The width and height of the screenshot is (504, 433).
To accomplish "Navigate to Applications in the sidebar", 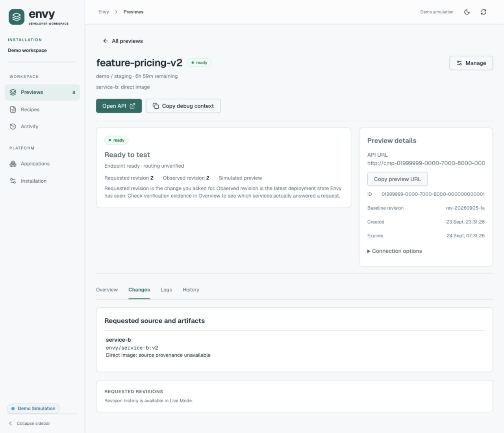I will pos(42,164).
